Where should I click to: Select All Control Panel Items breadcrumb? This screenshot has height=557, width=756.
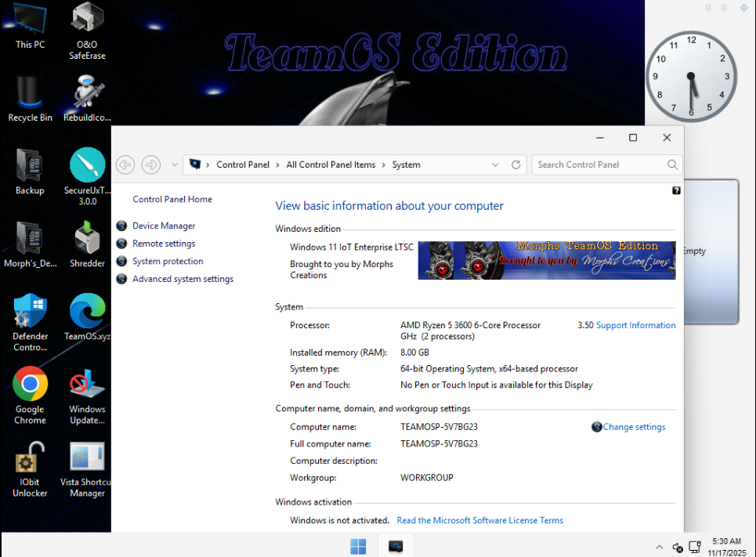coord(331,165)
